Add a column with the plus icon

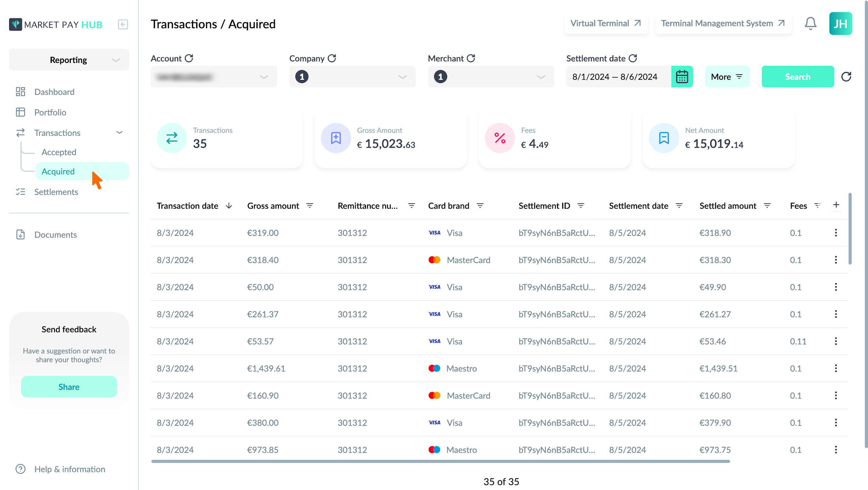pos(836,205)
